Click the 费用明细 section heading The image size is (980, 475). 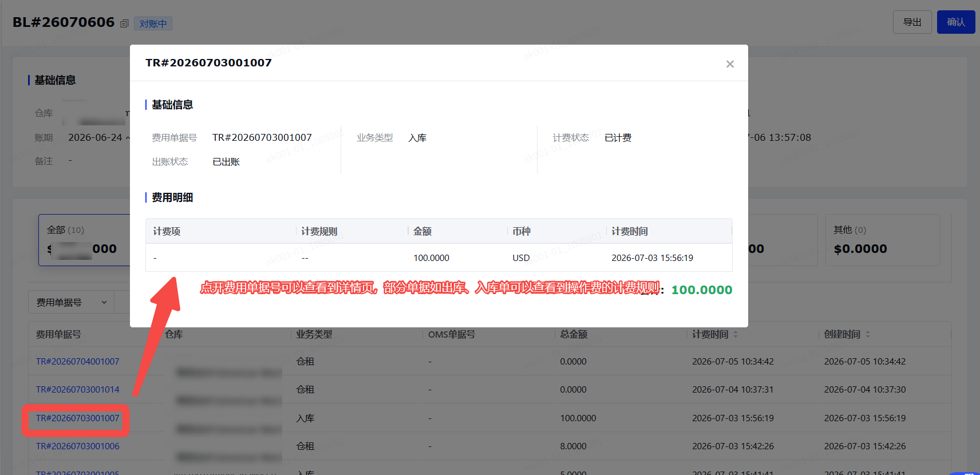tap(172, 197)
